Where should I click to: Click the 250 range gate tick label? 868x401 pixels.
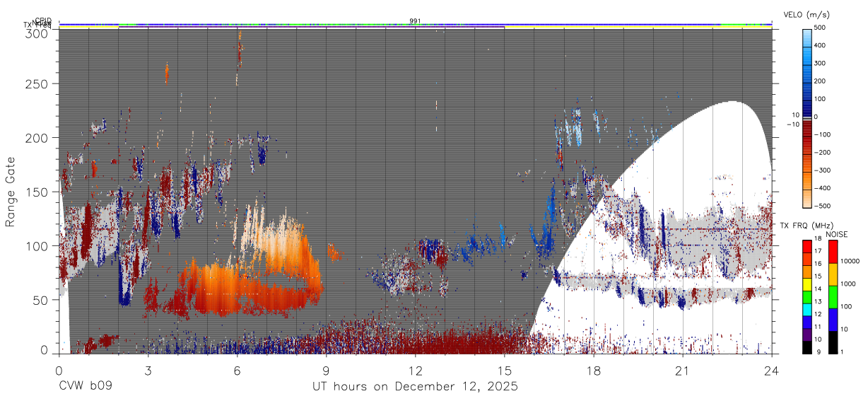coord(37,83)
